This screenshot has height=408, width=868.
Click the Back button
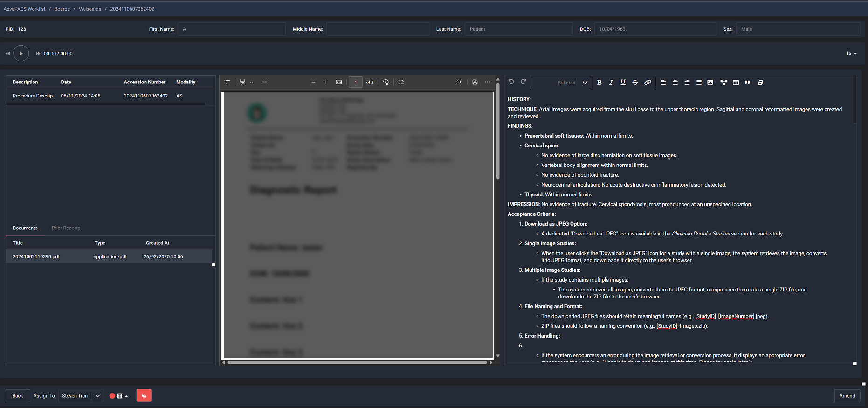coord(18,396)
